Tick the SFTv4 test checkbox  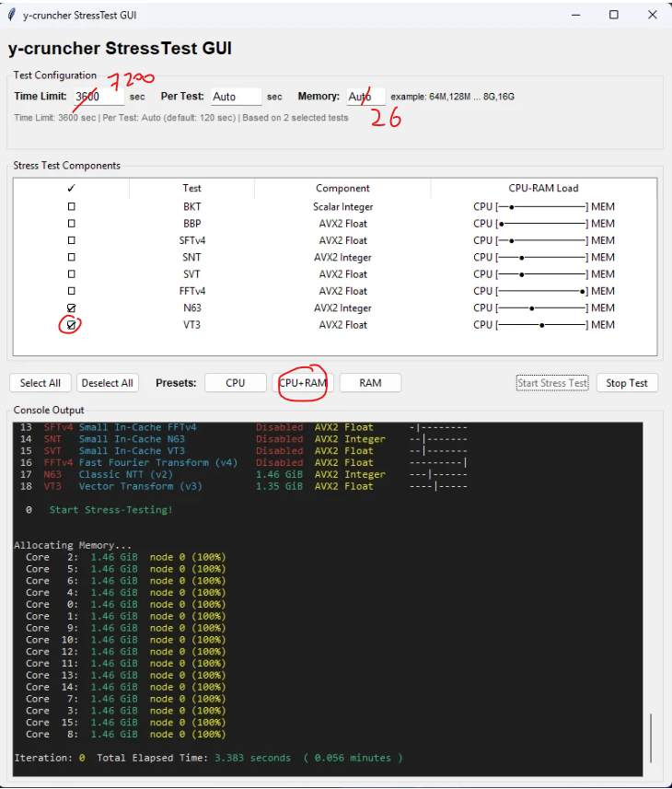pos(72,240)
